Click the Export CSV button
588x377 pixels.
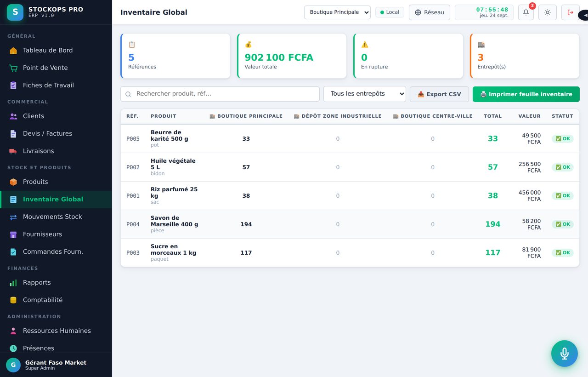[x=439, y=94]
